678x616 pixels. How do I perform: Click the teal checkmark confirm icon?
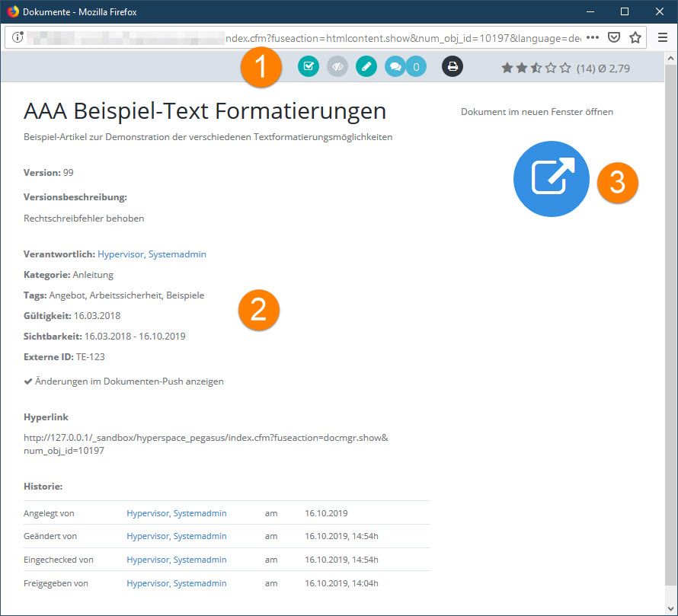[x=309, y=67]
